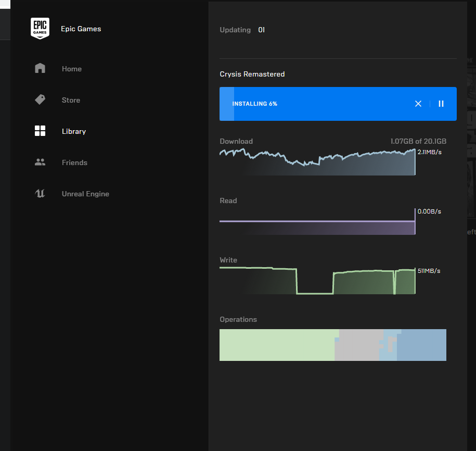476x451 pixels.
Task: Click the 2.11MB/s download speed value
Action: [429, 152]
